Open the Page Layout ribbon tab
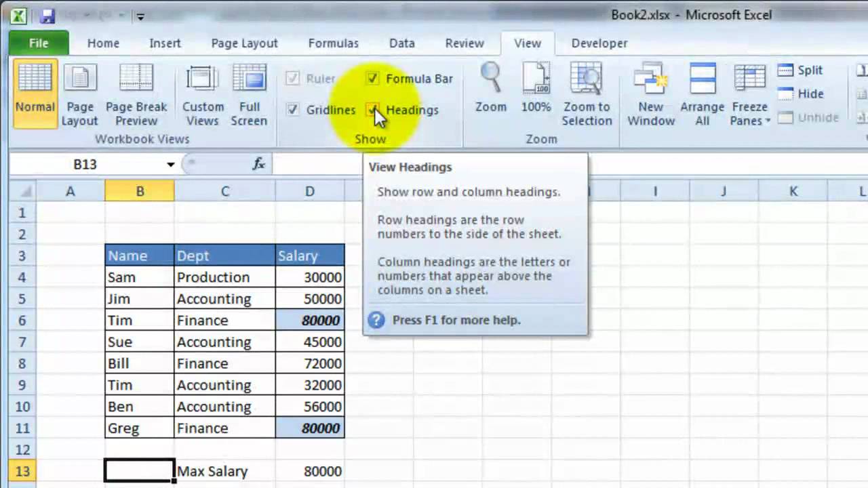The width and height of the screenshot is (868, 488). [x=244, y=43]
